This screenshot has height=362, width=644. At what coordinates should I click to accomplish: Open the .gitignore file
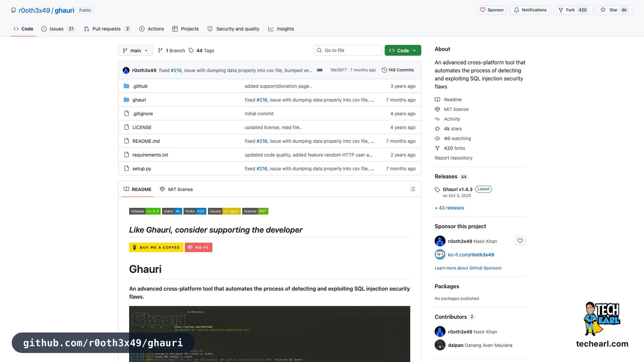(x=143, y=114)
